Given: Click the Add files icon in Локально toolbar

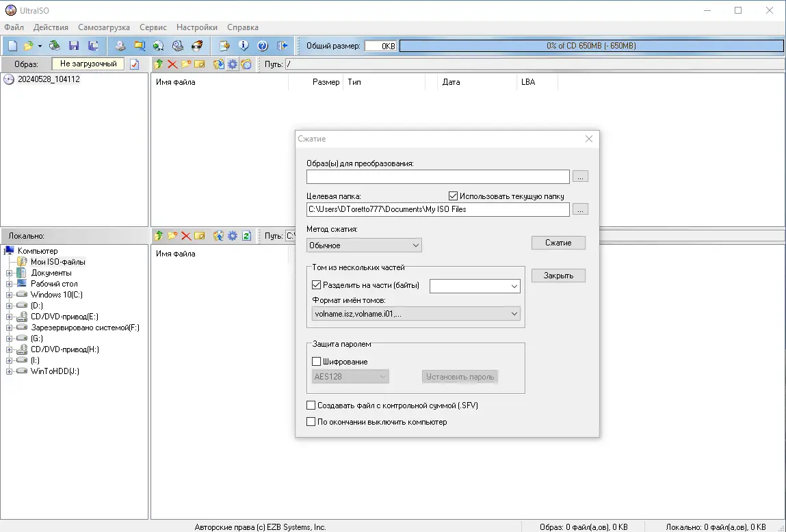Looking at the screenshot, I should coord(218,235).
